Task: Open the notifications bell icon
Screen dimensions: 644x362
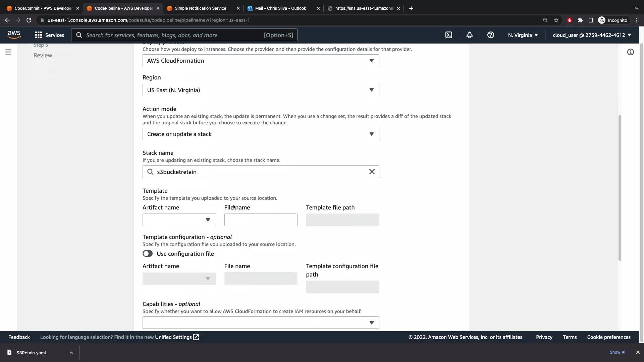Action: (x=469, y=35)
